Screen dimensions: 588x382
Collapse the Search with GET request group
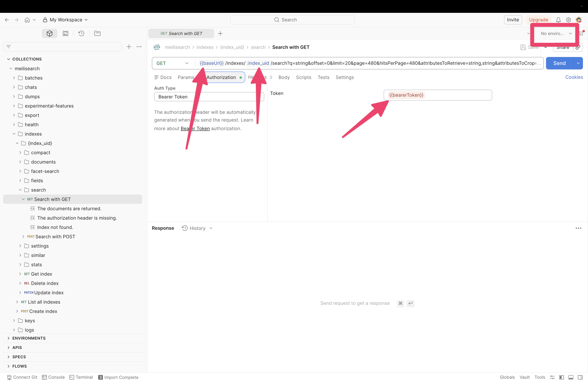24,199
